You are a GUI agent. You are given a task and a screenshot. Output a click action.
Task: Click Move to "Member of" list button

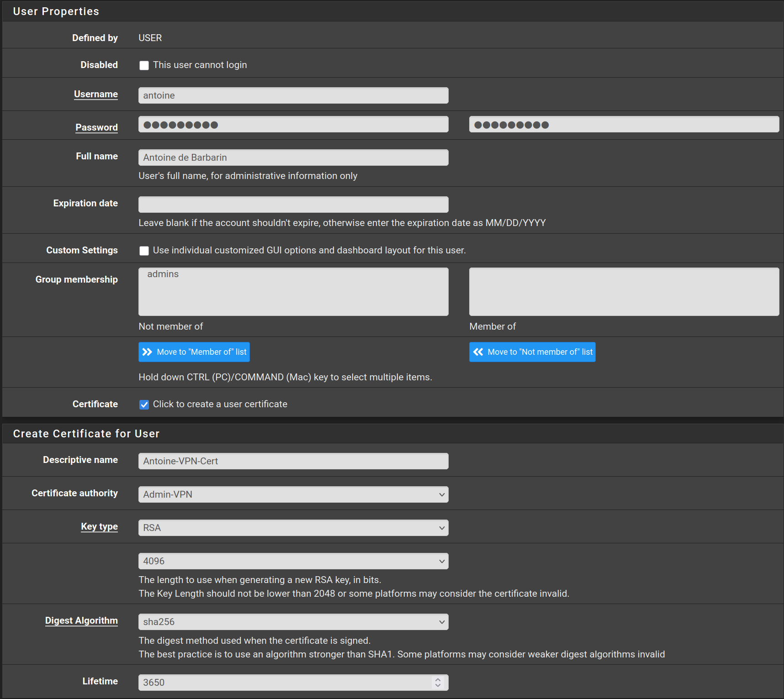pyautogui.click(x=194, y=352)
